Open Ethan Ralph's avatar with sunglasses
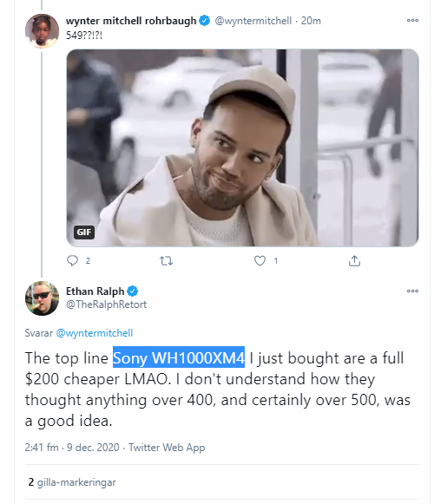This screenshot has height=504, width=434. [x=42, y=298]
